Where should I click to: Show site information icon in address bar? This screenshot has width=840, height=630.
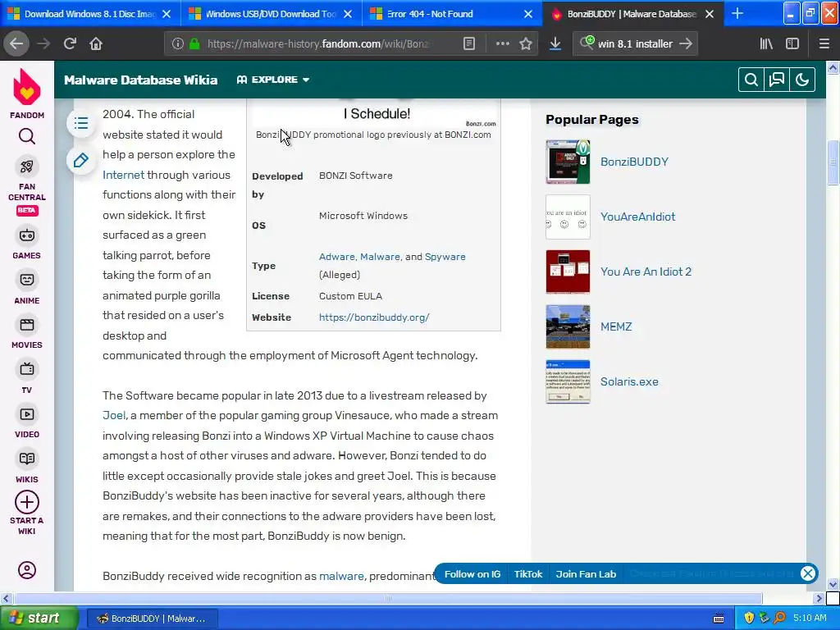point(178,44)
